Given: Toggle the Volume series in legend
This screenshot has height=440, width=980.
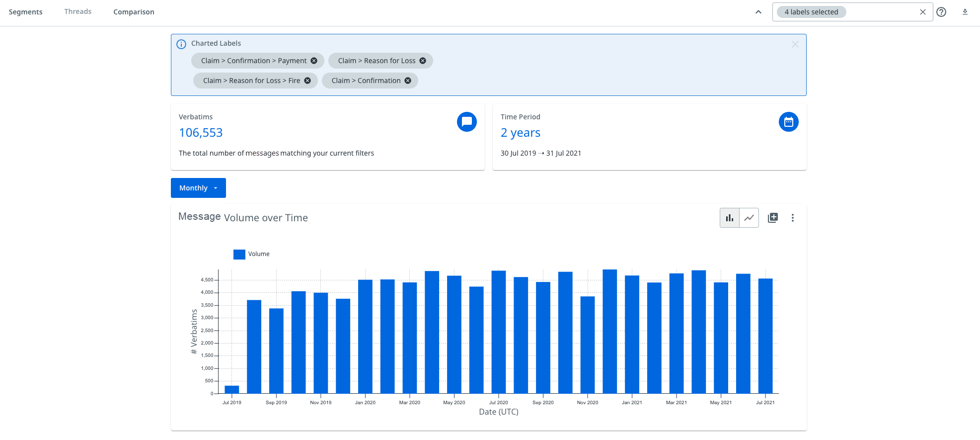Looking at the screenshot, I should [x=251, y=254].
